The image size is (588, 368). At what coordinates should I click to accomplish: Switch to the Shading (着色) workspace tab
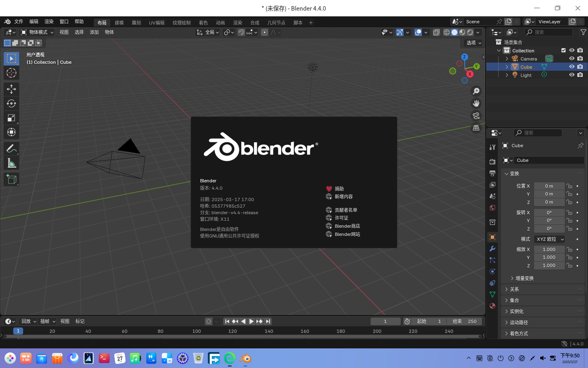point(203,22)
